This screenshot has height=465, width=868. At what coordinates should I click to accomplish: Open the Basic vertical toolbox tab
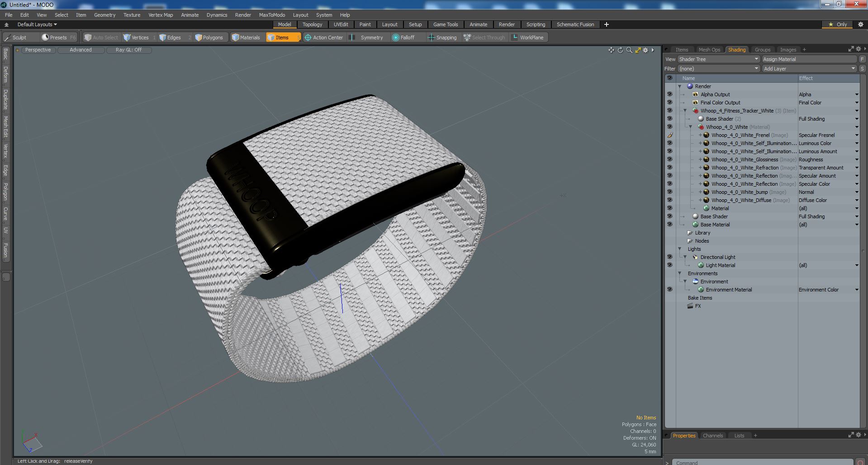(6, 55)
